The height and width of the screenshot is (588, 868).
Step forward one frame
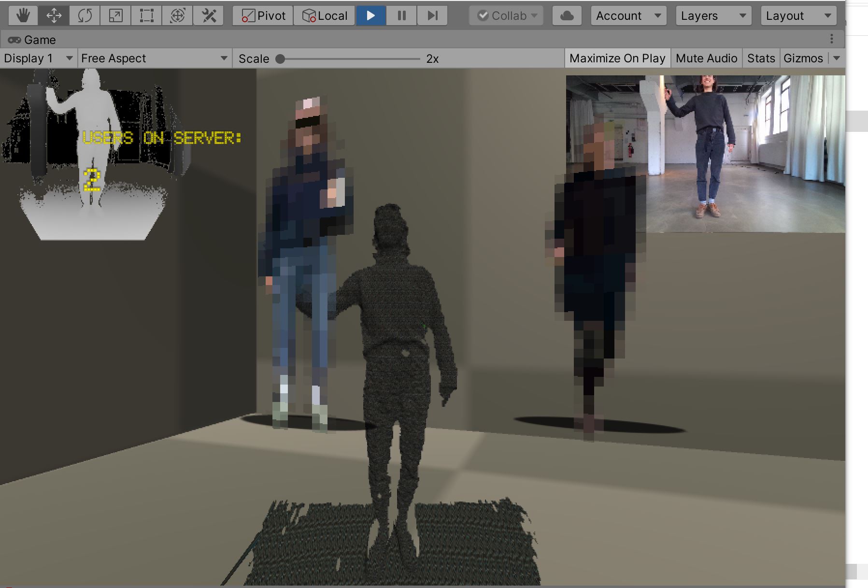click(x=432, y=16)
